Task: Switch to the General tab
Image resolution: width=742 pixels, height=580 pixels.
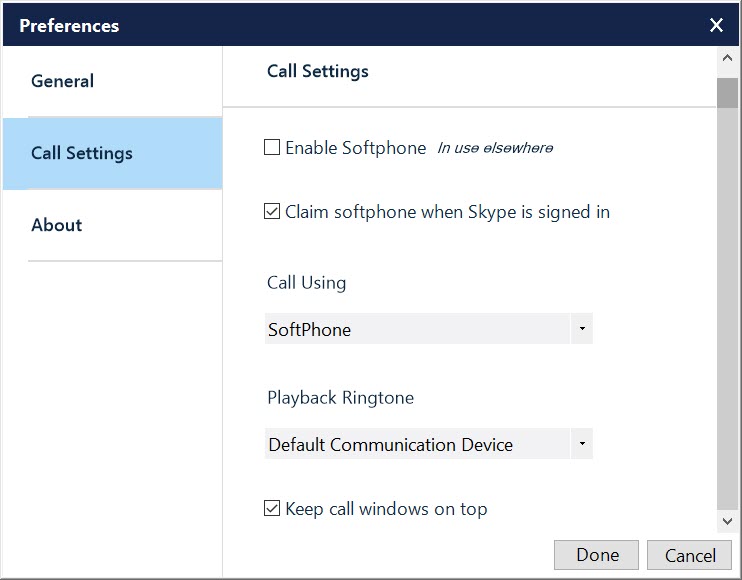Action: 63,81
